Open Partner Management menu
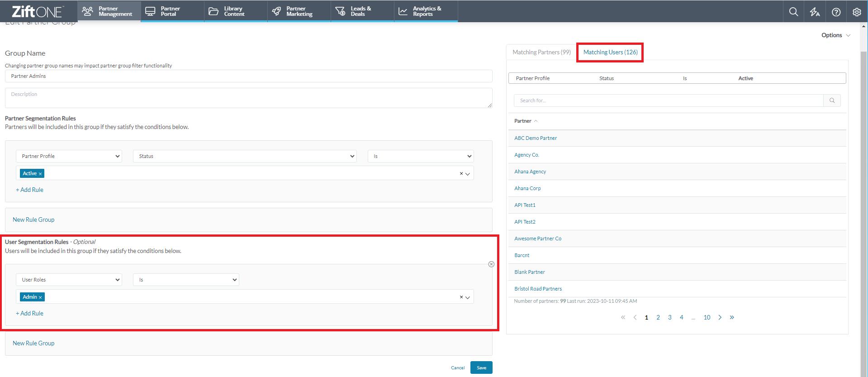The height and width of the screenshot is (377, 868). pos(109,11)
